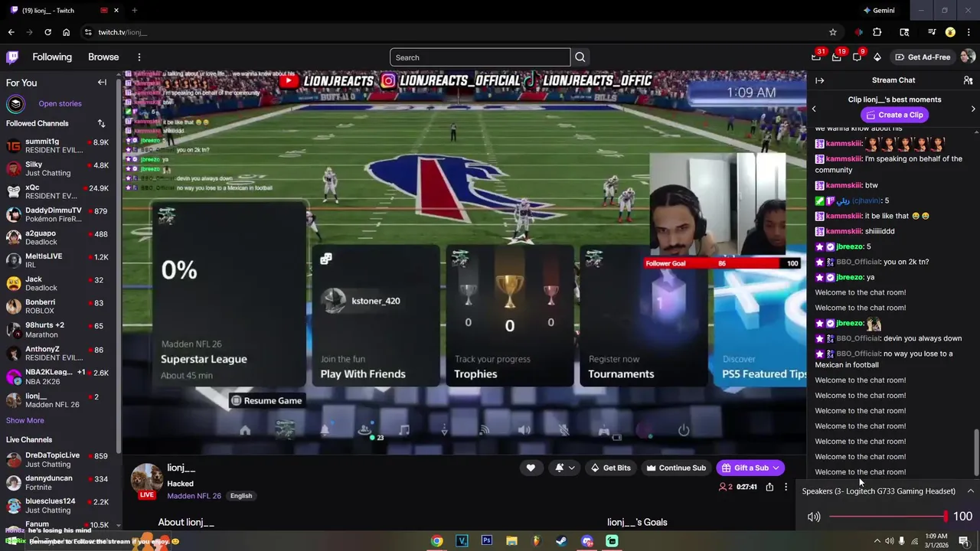Open the Browse tab

coord(103,57)
